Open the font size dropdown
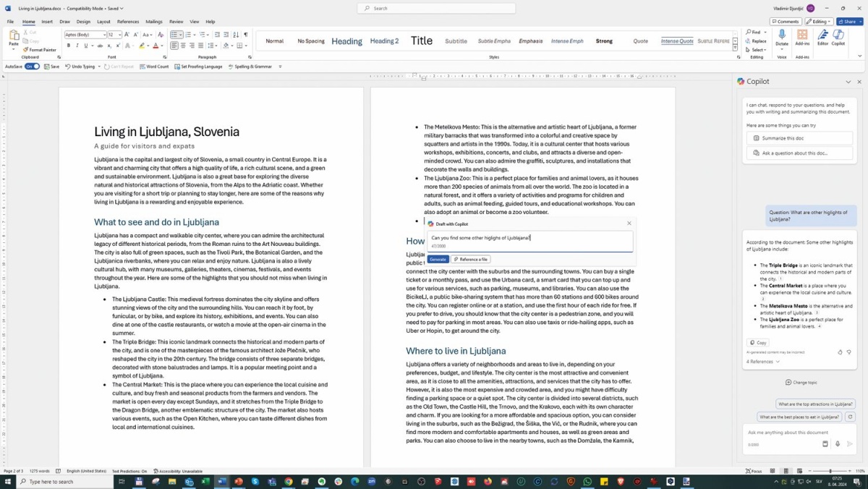Image resolution: width=868 pixels, height=489 pixels. pyautogui.click(x=119, y=35)
